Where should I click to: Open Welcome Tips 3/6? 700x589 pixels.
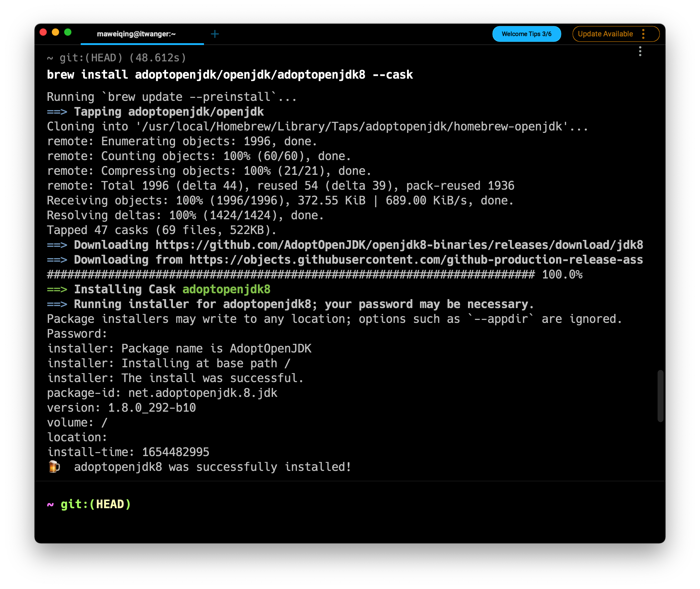pyautogui.click(x=526, y=34)
